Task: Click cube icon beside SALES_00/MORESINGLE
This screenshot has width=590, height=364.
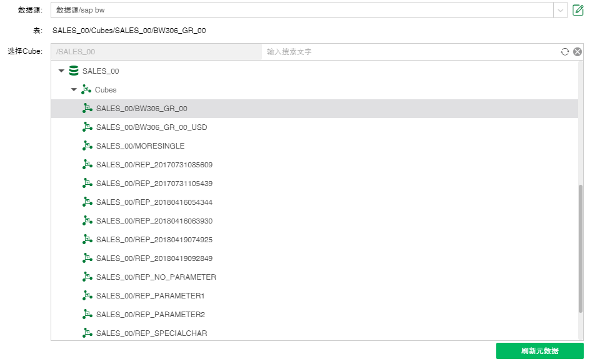Action: click(x=87, y=146)
